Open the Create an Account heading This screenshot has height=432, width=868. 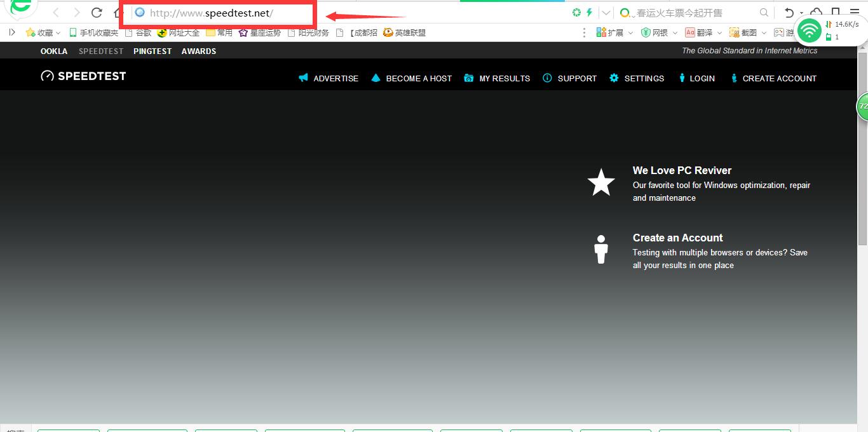677,238
